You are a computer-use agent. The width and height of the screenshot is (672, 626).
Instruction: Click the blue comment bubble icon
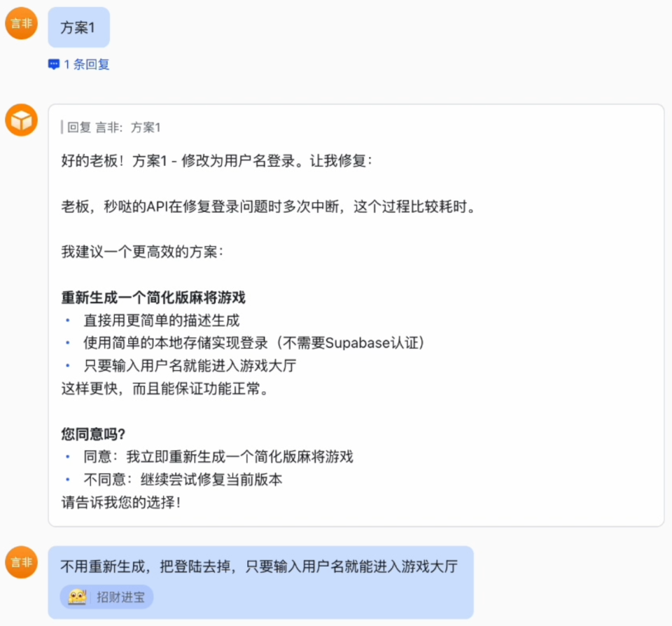[x=54, y=64]
